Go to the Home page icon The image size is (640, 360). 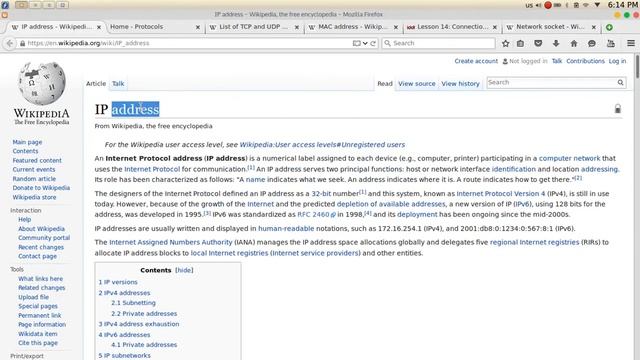coord(574,43)
